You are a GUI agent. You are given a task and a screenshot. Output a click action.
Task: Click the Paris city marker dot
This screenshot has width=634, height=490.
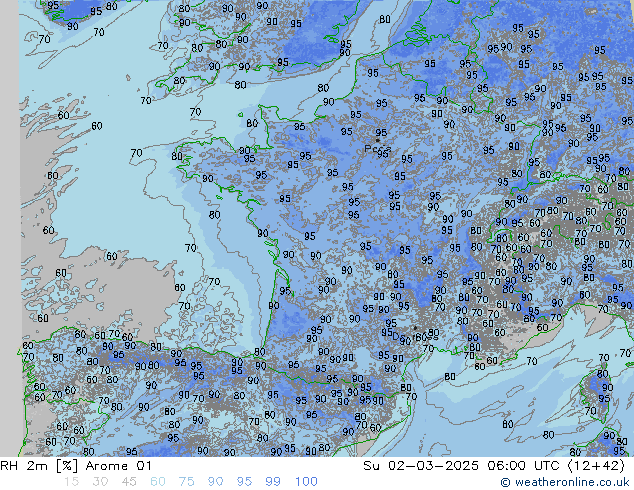tap(378, 140)
